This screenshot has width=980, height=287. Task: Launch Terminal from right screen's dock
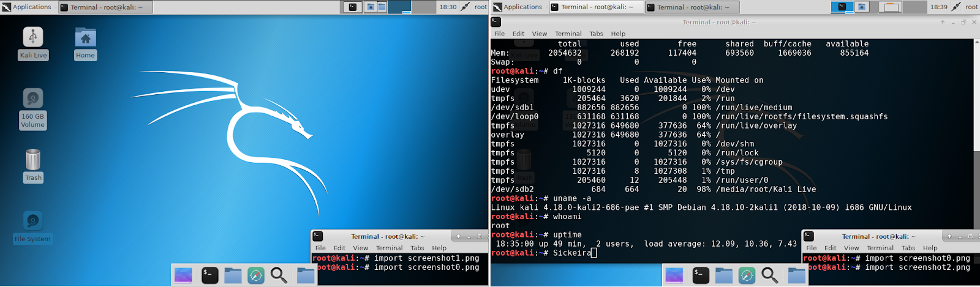tap(701, 275)
